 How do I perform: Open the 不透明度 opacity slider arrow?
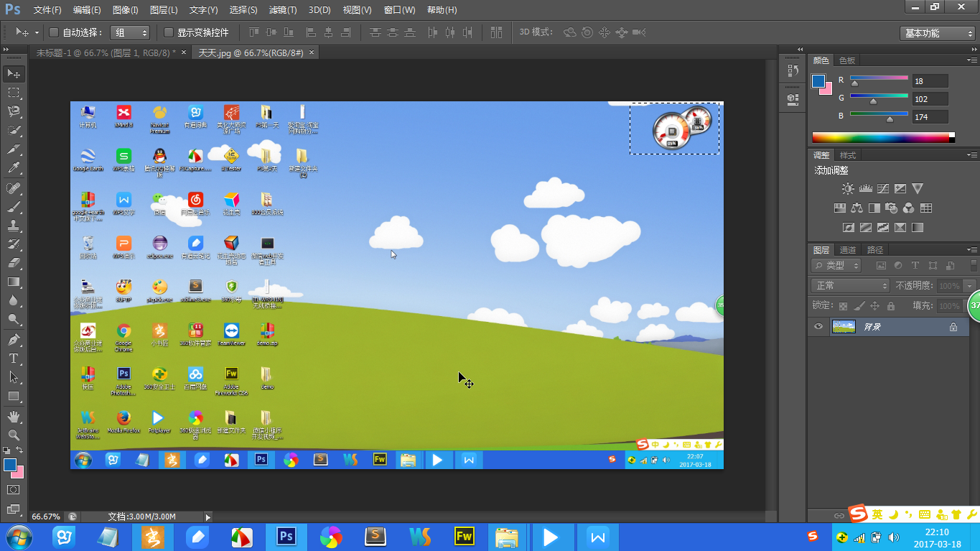coord(970,286)
